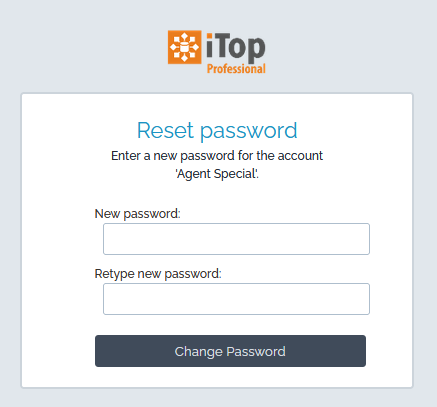Focus the New password input field
Viewport: 437px width, 407px height.
point(236,239)
